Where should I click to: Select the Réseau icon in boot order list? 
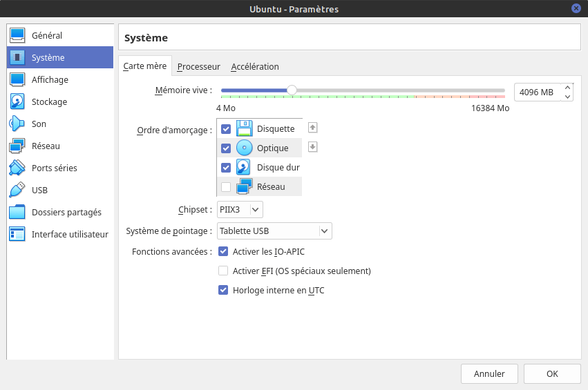(x=244, y=186)
